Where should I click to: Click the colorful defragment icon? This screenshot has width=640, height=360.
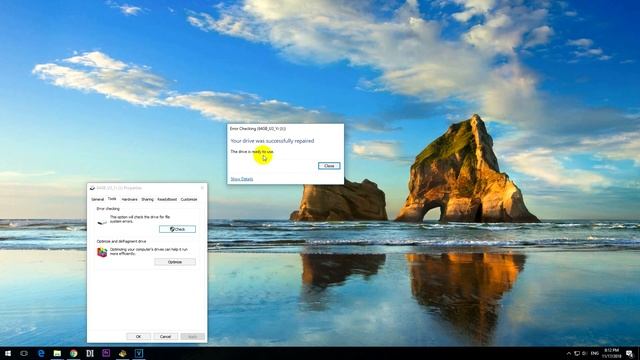click(102, 252)
